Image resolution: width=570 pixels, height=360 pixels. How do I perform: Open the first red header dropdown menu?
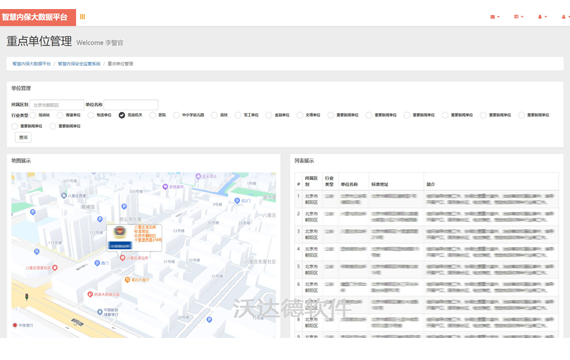(x=495, y=17)
